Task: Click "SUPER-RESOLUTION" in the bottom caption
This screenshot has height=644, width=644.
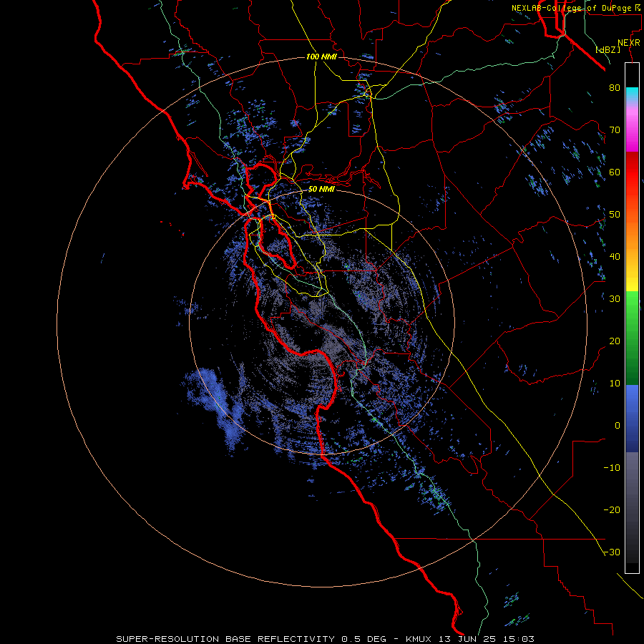Action: coord(167,639)
